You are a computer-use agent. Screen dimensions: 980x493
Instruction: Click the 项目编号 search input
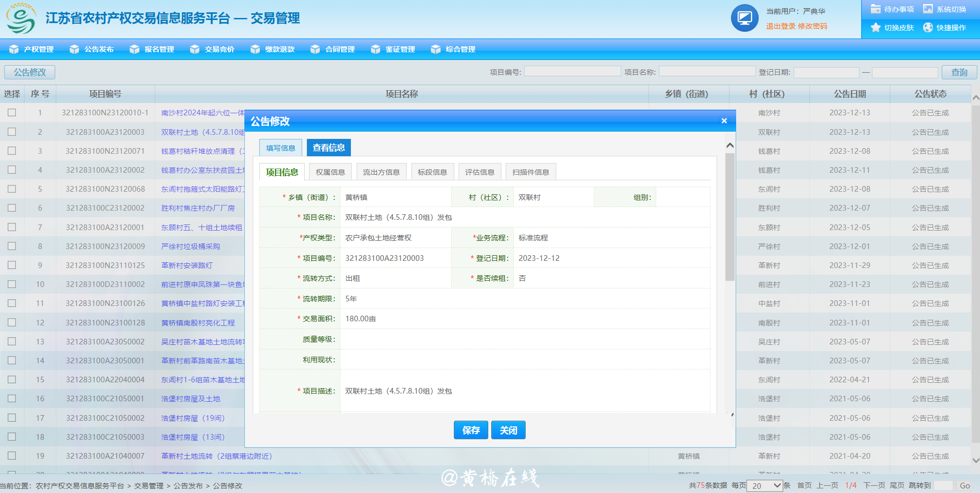click(572, 71)
